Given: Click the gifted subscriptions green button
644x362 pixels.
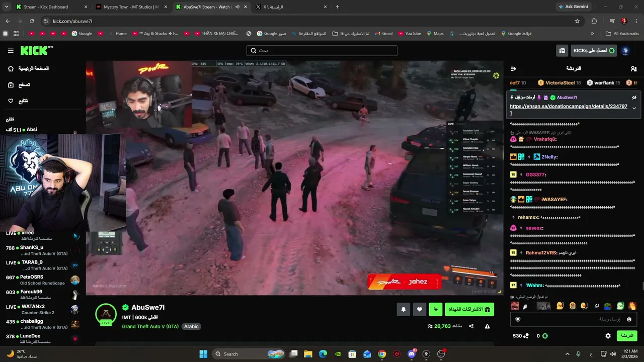Looking at the screenshot, I should (470, 310).
